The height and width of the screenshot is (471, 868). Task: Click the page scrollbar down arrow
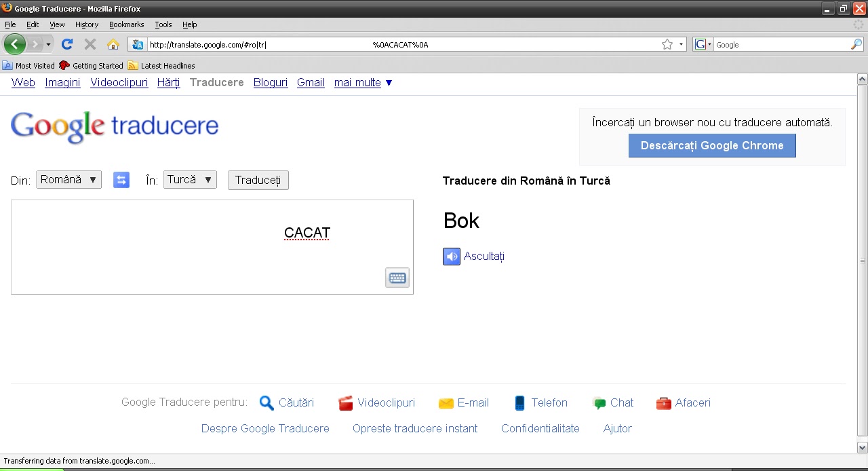pos(863,448)
